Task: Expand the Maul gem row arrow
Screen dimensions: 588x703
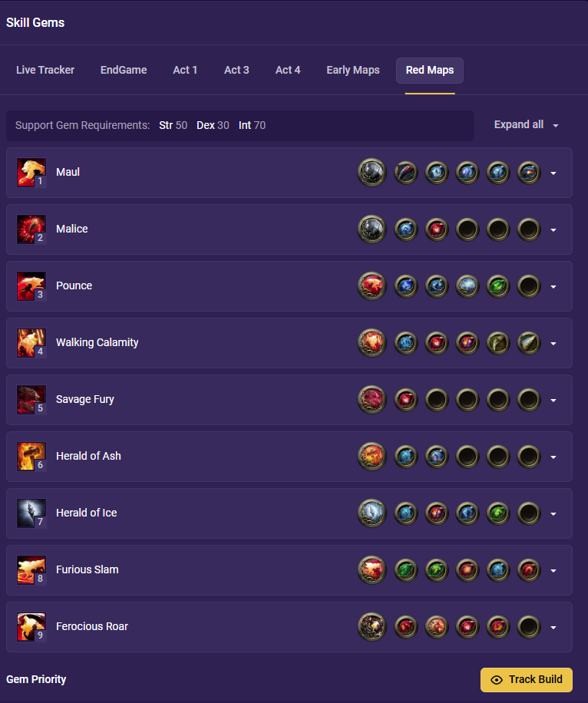Action: click(553, 173)
